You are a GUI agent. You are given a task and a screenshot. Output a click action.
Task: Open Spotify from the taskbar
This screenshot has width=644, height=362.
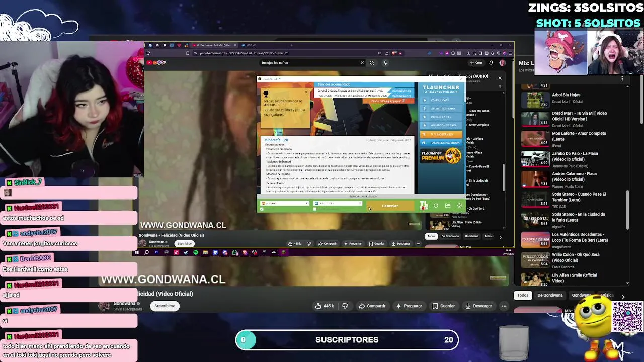[196, 252]
